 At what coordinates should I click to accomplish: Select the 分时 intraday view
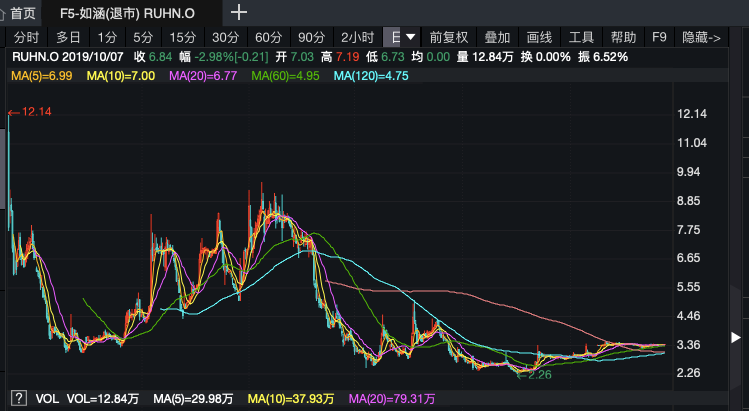click(x=26, y=38)
